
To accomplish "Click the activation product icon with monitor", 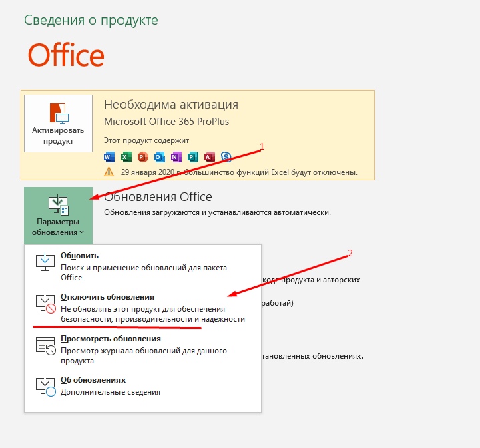I will 59,113.
